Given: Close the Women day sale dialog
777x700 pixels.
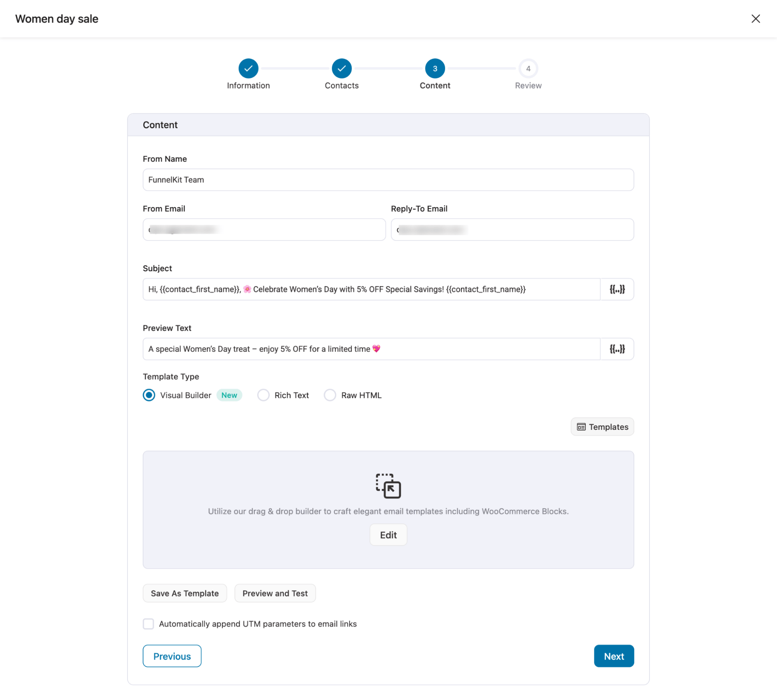Looking at the screenshot, I should coord(755,19).
